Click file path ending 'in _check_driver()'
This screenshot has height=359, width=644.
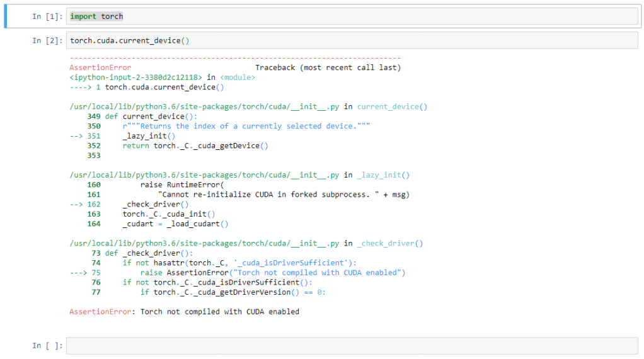click(x=246, y=243)
